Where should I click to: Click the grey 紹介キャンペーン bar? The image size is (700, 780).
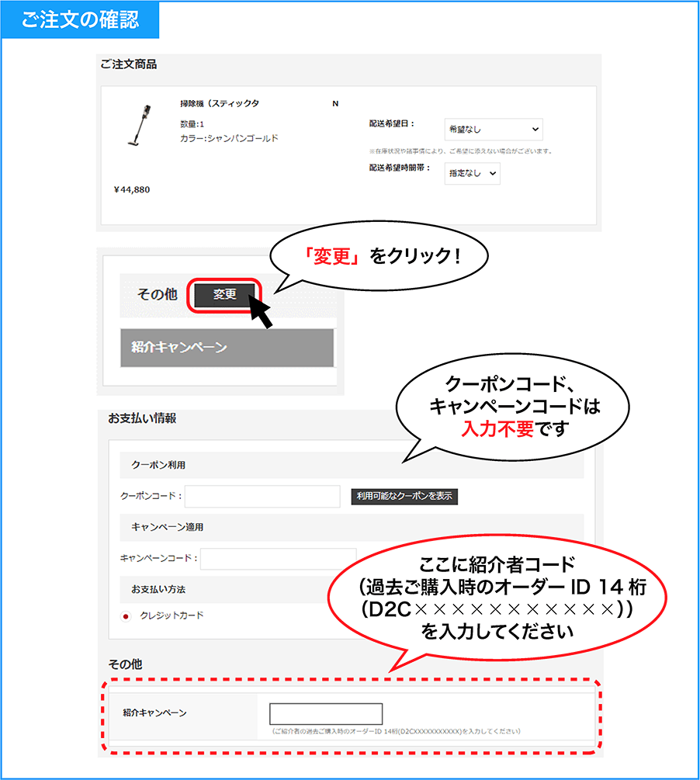pyautogui.click(x=227, y=348)
